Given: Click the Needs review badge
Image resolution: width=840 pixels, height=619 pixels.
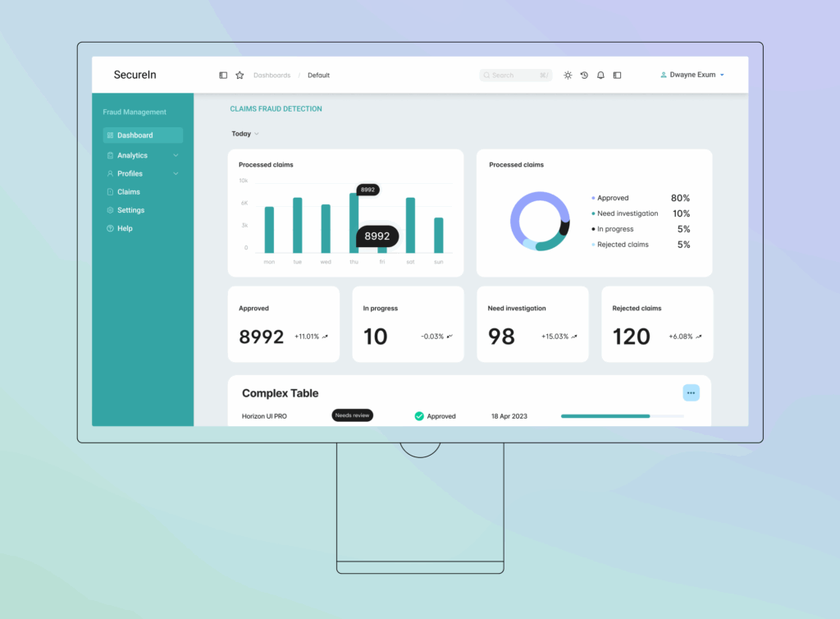Looking at the screenshot, I should point(352,415).
